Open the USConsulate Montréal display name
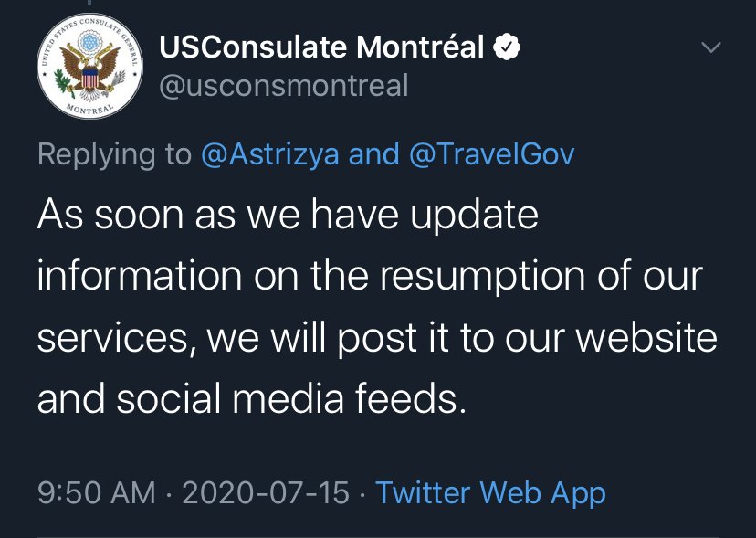 coord(321,47)
